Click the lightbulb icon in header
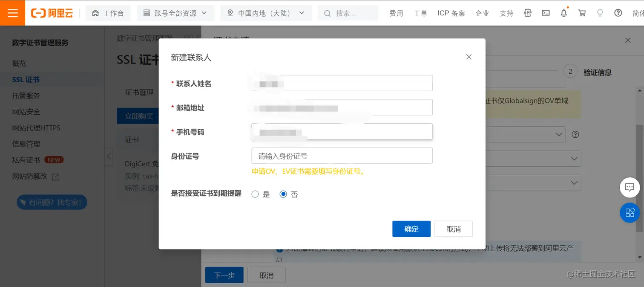The height and width of the screenshot is (287, 644). (x=600, y=13)
